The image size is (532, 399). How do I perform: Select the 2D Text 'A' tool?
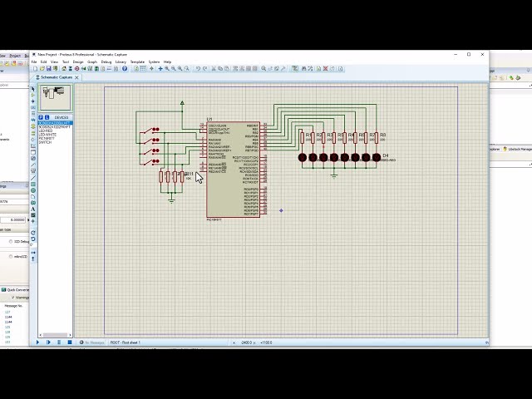tap(33, 209)
